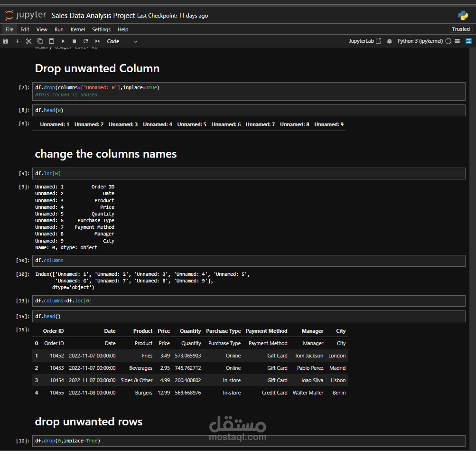Open the View menu
The width and height of the screenshot is (476, 451).
coord(42,29)
